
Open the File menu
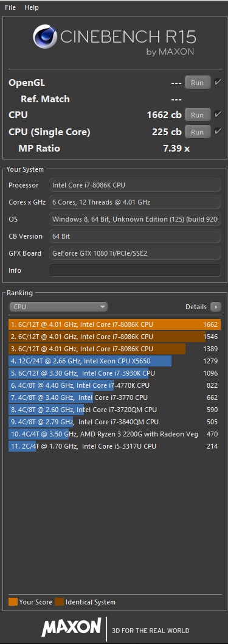(10, 7)
